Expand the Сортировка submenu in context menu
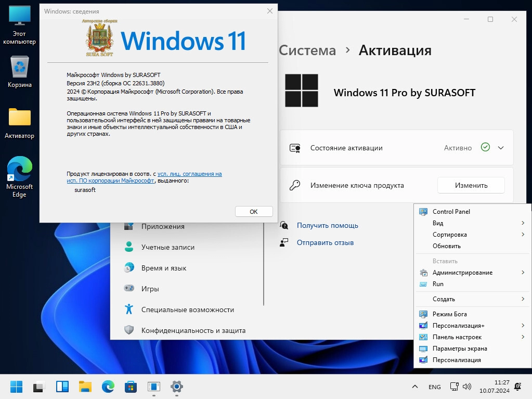This screenshot has width=532, height=399. [449, 235]
